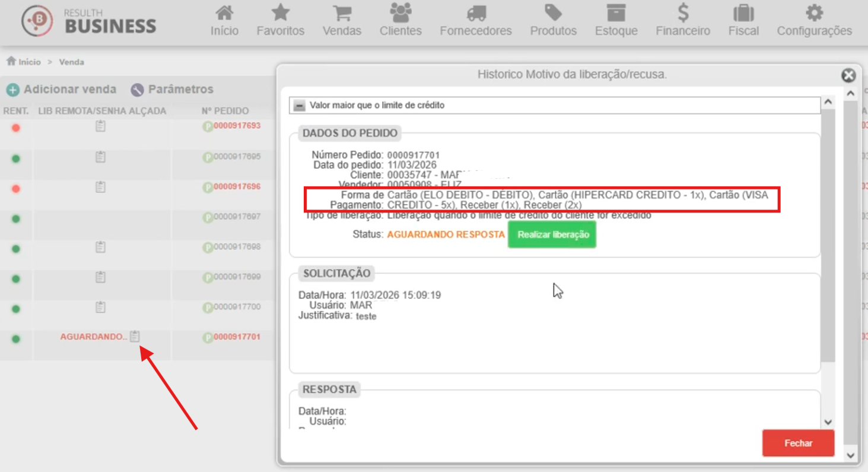868x472 pixels.
Task: Open clipboard icon for order 0000917695
Action: pyautogui.click(x=100, y=157)
